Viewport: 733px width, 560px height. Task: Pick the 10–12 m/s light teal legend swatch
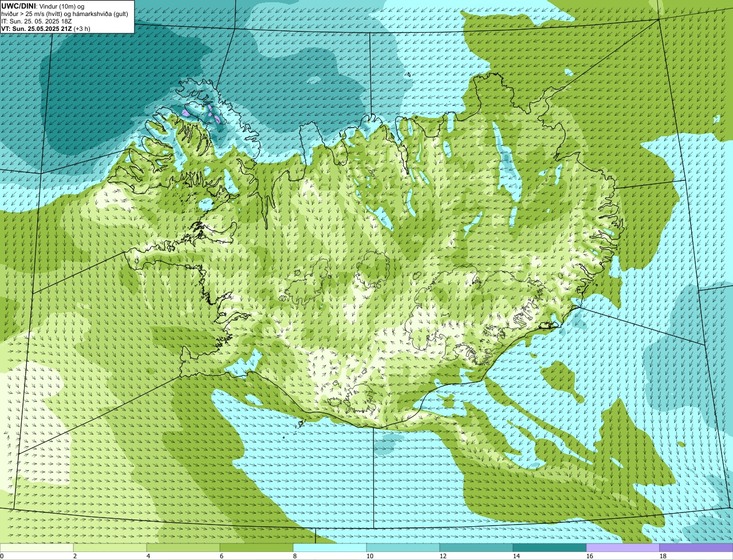tap(403, 548)
